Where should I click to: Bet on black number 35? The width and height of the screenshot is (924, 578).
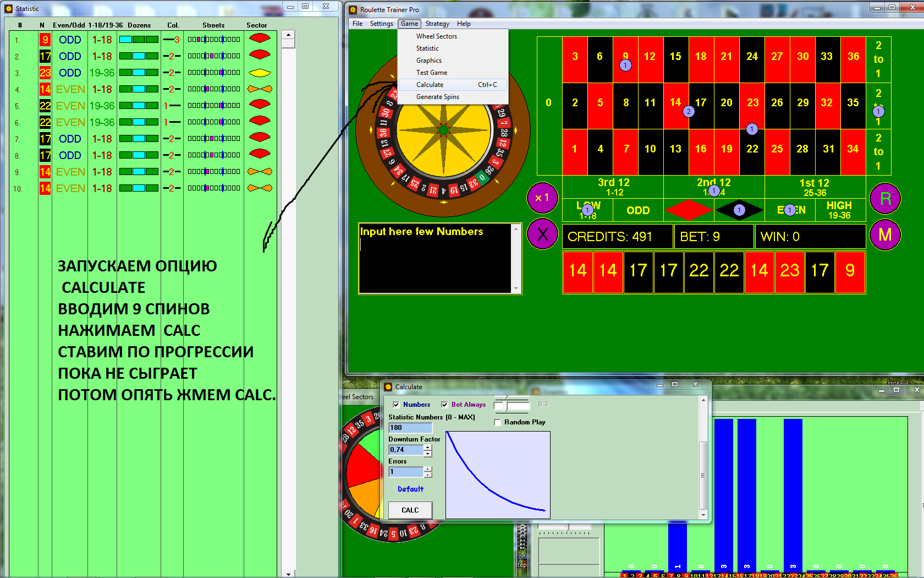[x=853, y=103]
